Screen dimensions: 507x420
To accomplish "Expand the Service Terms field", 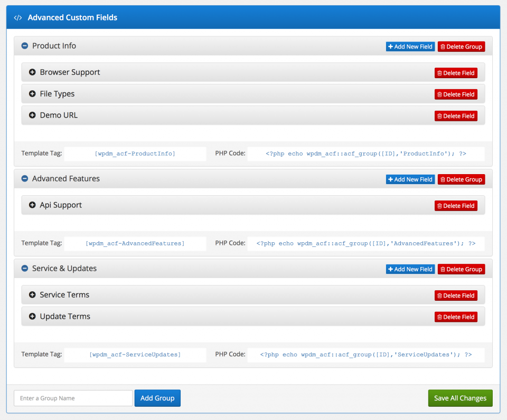I will coord(32,295).
